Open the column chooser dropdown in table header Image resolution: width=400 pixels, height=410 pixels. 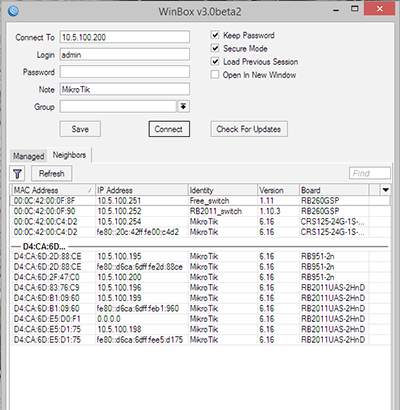click(x=386, y=190)
